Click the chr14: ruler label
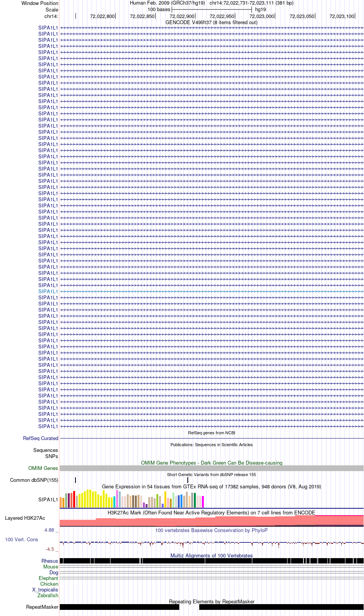Screen dimensions: 364x616 tap(51, 16)
